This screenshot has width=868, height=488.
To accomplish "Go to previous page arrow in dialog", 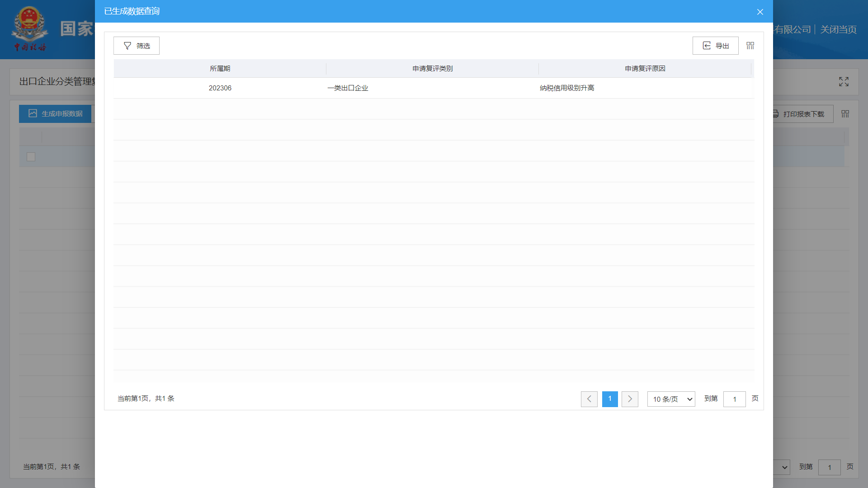I will 589,399.
